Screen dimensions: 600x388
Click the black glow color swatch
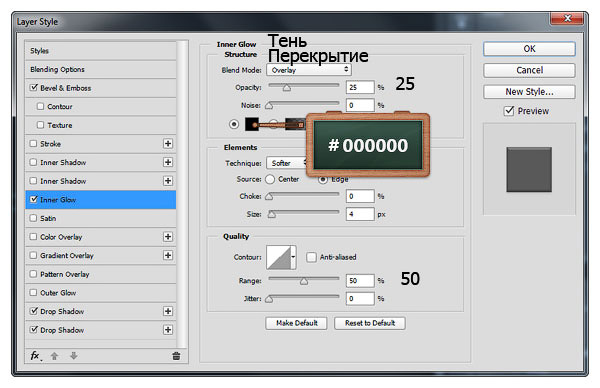pyautogui.click(x=251, y=124)
